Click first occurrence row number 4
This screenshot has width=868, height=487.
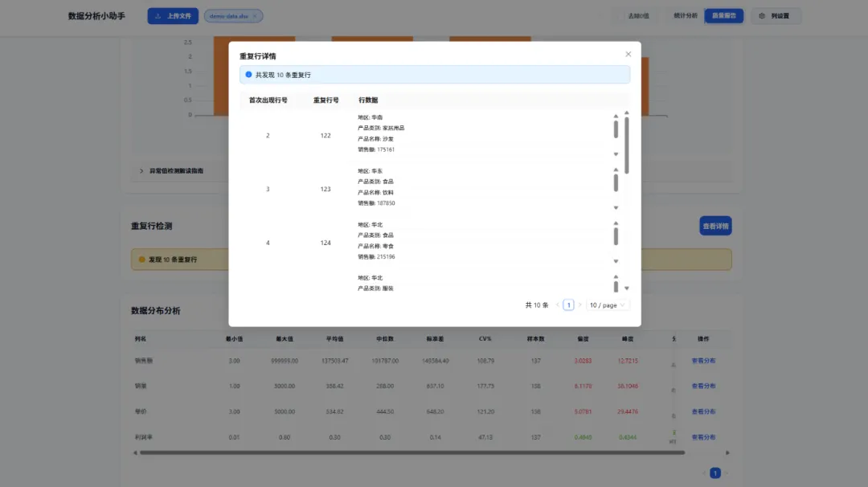pyautogui.click(x=268, y=243)
